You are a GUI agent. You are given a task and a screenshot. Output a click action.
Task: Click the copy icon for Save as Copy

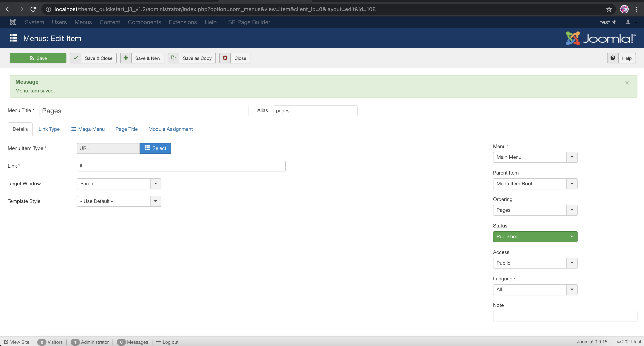(174, 58)
